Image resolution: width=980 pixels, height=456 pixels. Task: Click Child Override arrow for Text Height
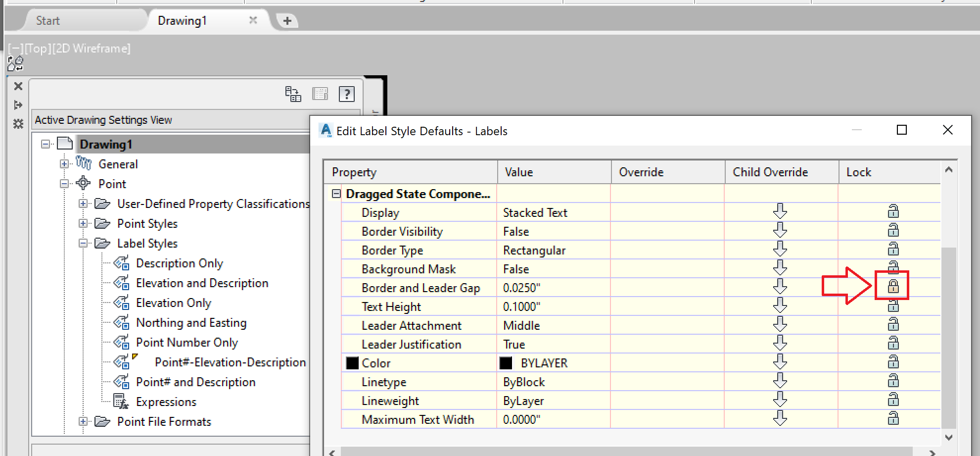[x=780, y=305]
